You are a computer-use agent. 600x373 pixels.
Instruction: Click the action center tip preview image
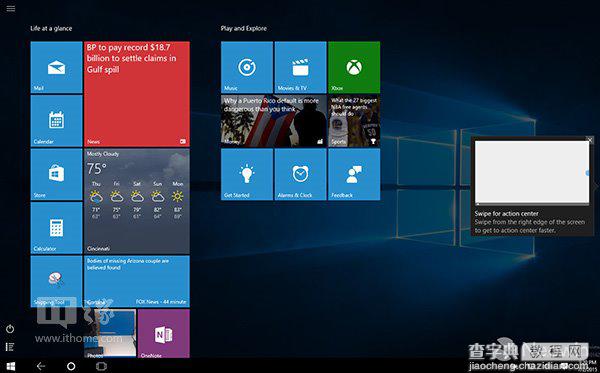[x=532, y=173]
